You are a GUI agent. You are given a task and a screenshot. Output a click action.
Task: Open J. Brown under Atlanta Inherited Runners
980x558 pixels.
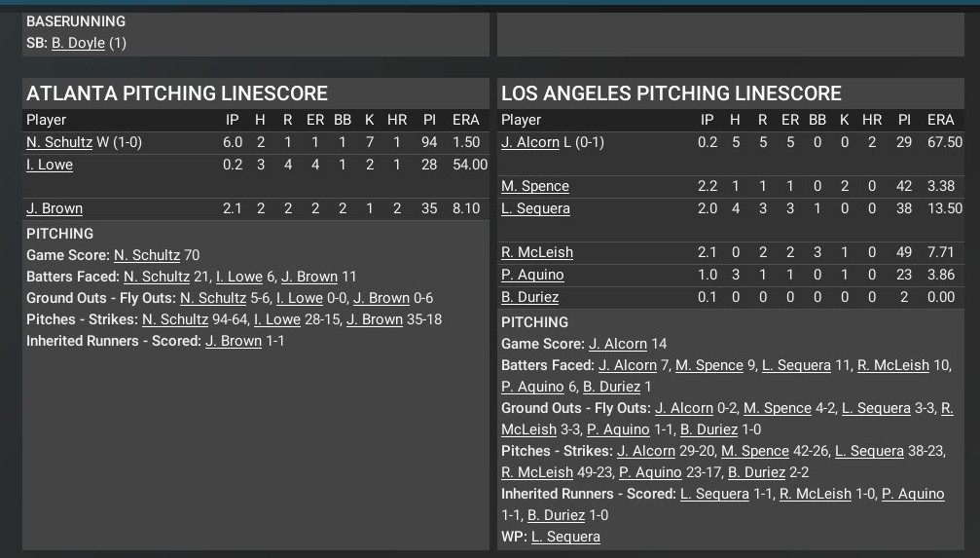pyautogui.click(x=234, y=341)
